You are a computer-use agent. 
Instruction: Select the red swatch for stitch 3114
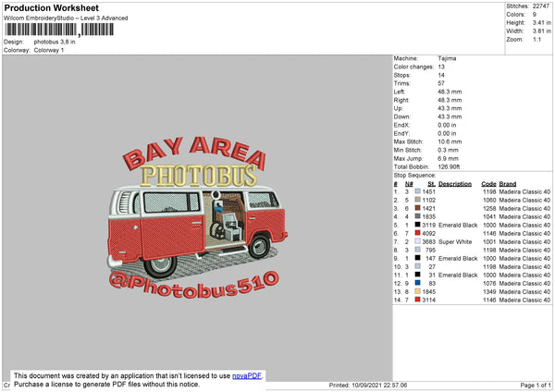418,300
